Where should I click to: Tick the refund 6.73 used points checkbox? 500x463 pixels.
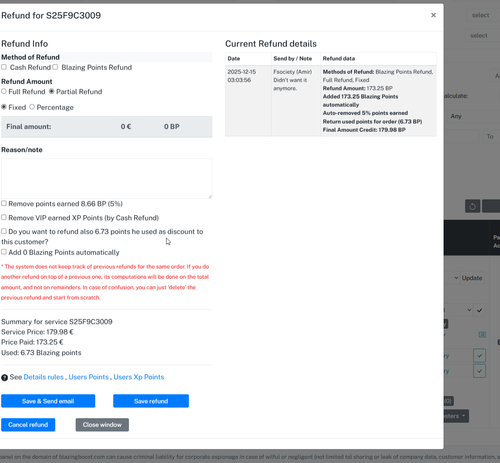(x=4, y=231)
